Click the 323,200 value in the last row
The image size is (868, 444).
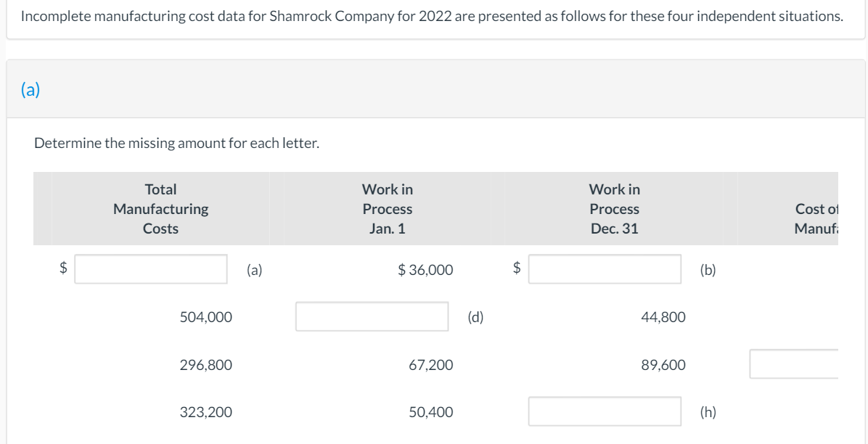(206, 411)
